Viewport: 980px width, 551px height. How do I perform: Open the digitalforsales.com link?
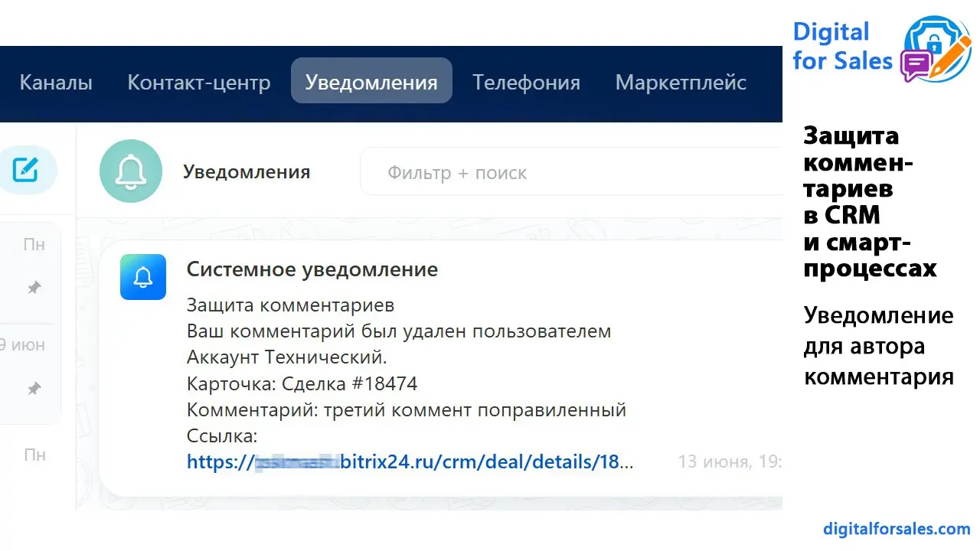point(897,529)
